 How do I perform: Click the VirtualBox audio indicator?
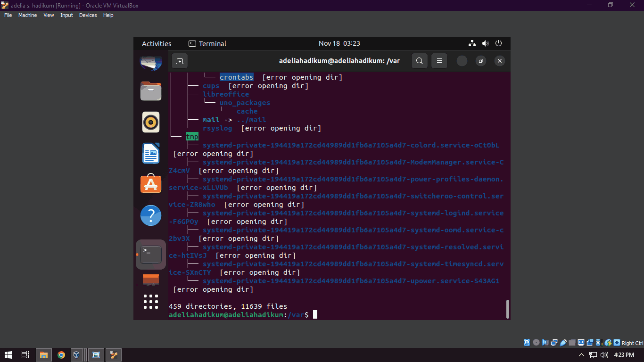(545, 343)
